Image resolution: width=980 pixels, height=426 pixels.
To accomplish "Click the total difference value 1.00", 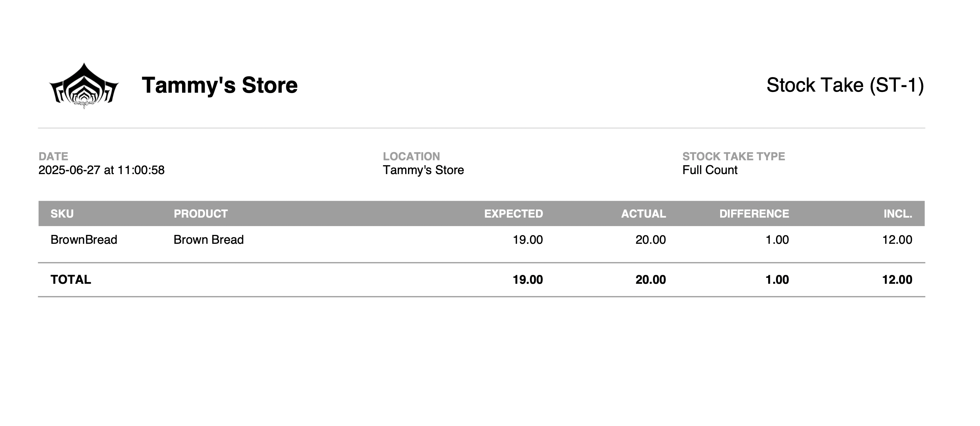I will (x=777, y=280).
